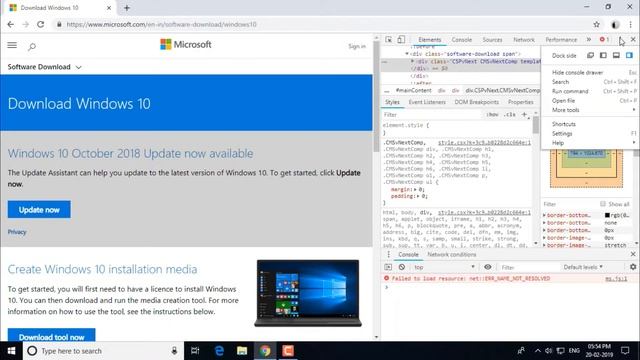Open the top JavaScript context dropdown
Image resolution: width=640 pixels, height=360 pixels.
pos(444,267)
